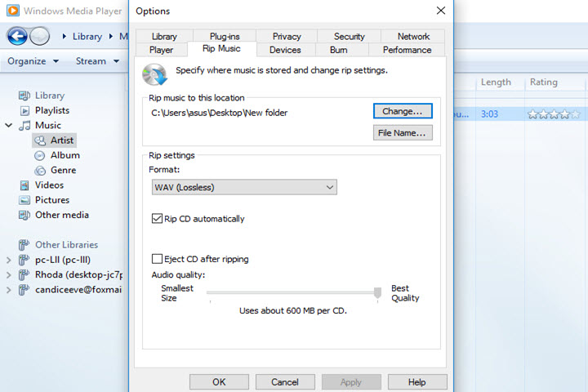The width and height of the screenshot is (588, 392).
Task: Click the Cancel button
Action: coord(285,382)
